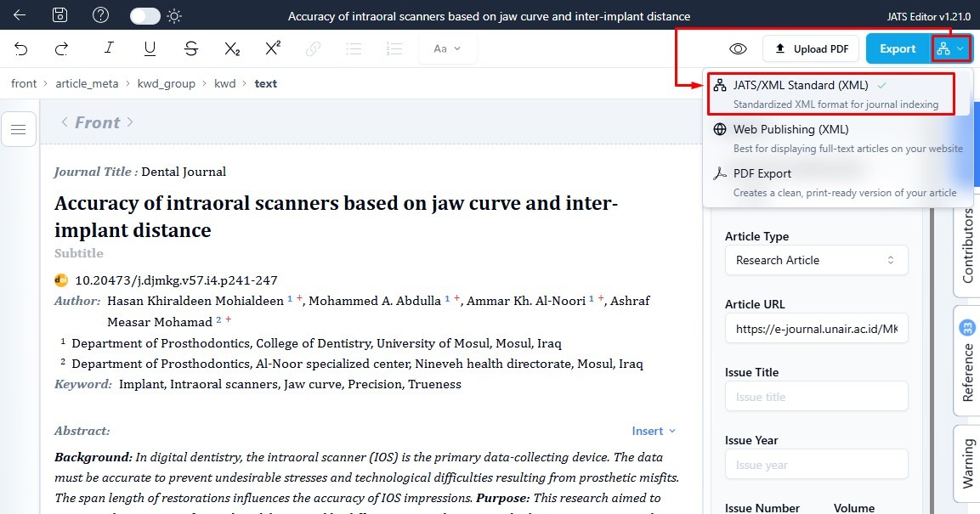
Task: Click the undo arrow
Action: [21, 49]
